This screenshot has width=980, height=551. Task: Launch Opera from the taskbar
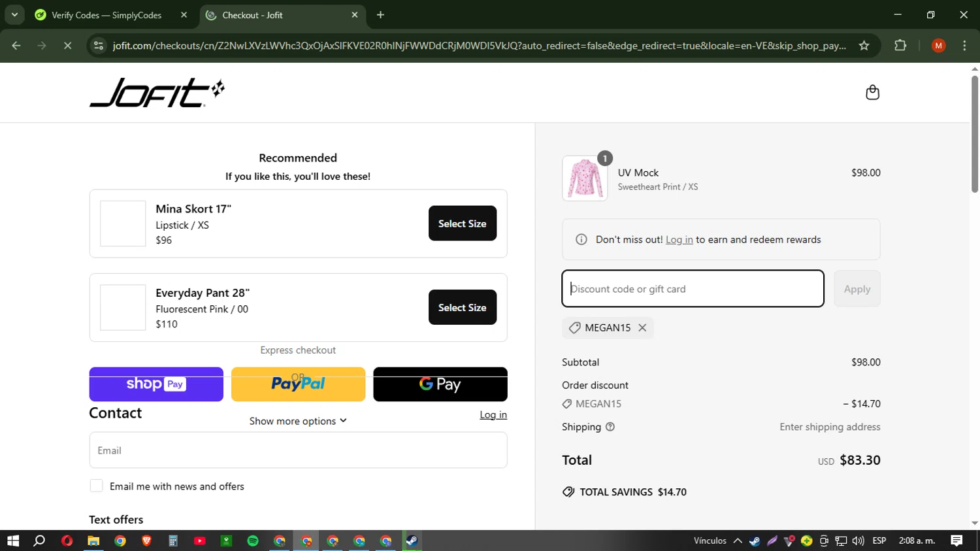tap(67, 541)
